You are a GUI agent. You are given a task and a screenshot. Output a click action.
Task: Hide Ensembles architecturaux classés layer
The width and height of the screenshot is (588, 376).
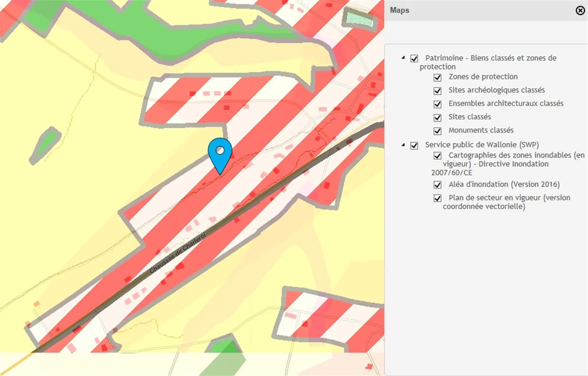(437, 104)
